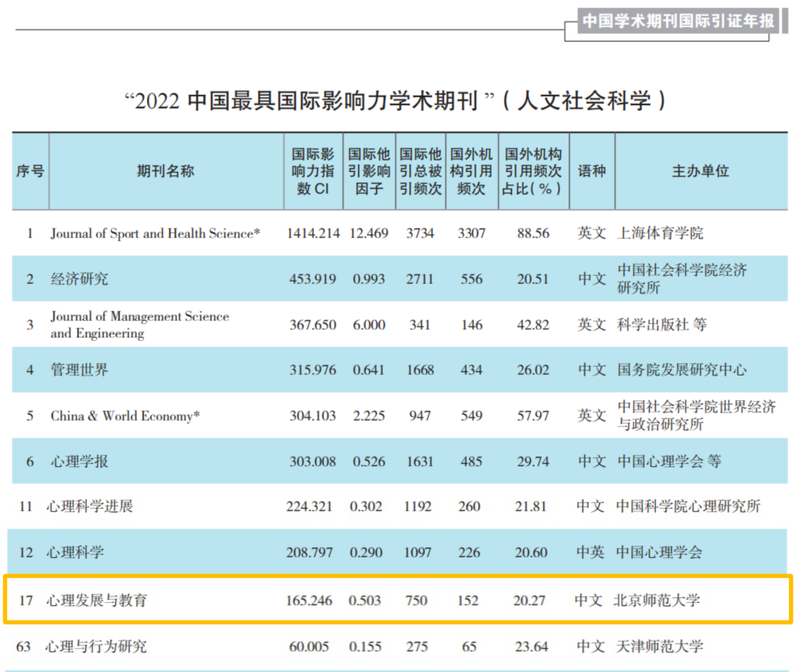This screenshot has width=794, height=672.
Task: Click the 语种 column header
Action: (592, 171)
